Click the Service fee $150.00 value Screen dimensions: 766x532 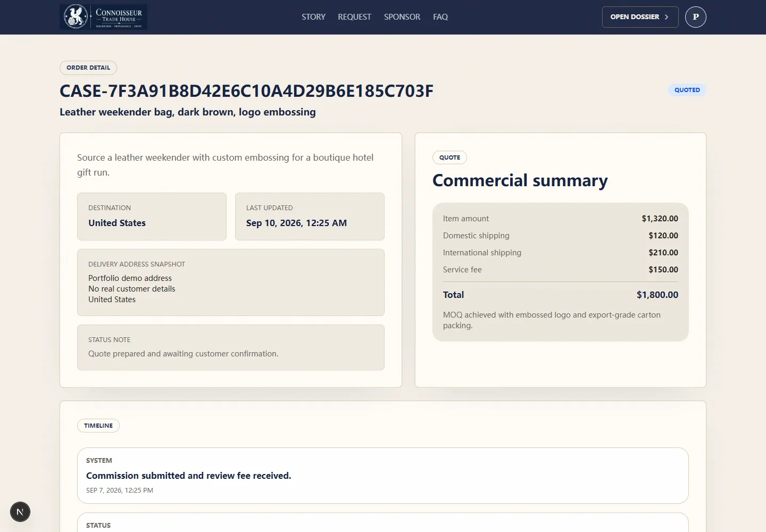[x=663, y=270]
